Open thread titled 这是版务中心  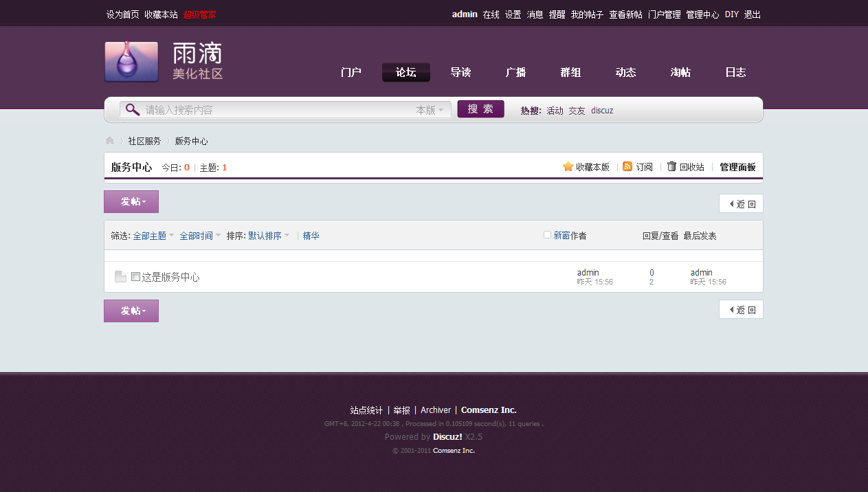click(x=170, y=277)
